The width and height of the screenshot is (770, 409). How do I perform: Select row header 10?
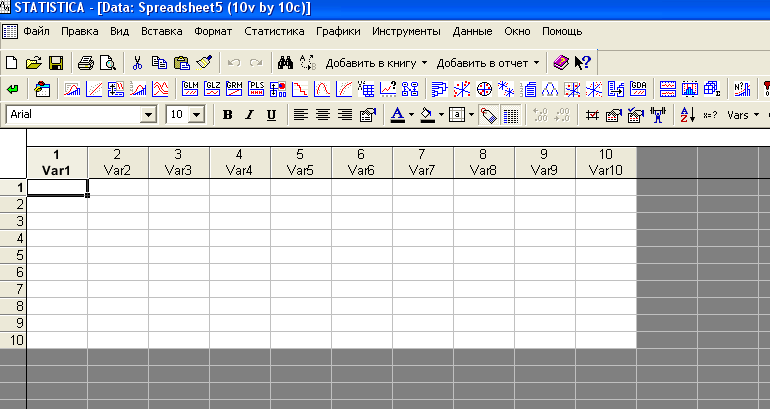[13, 340]
